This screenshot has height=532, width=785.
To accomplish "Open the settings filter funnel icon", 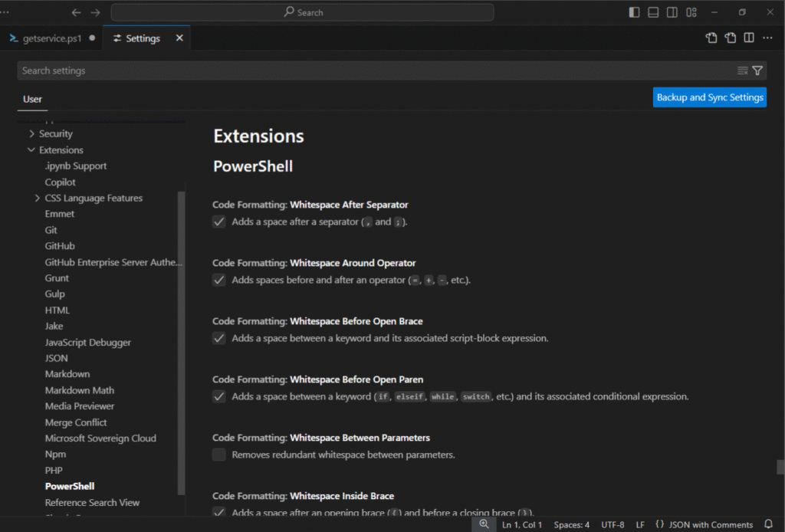I will pyautogui.click(x=757, y=71).
